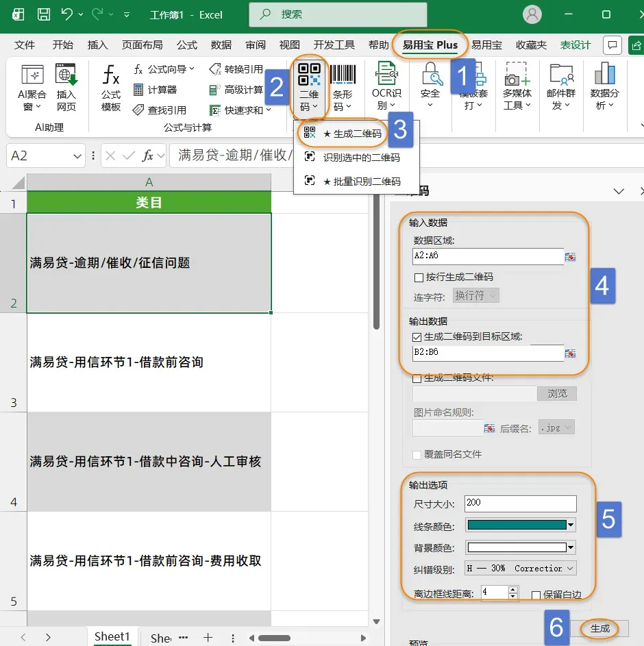Toggle 生成二维码到目标区域 checkbox
644x646 pixels.
tap(417, 338)
